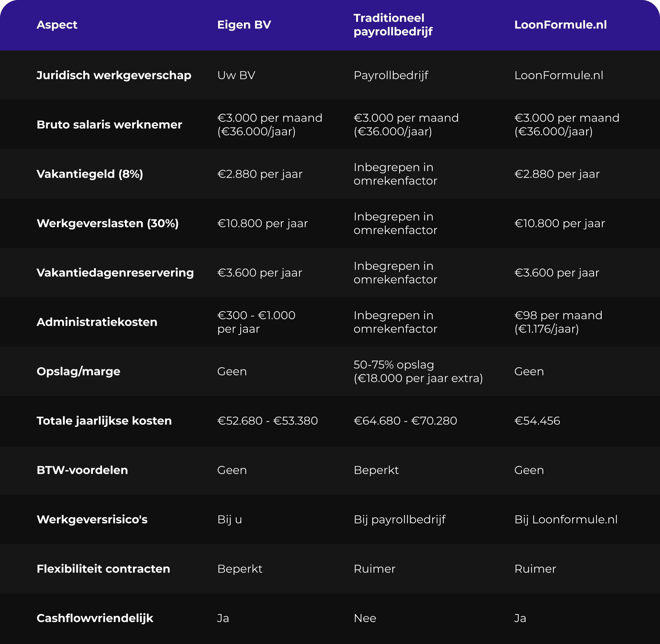Select the Cashflowvriendelijk row label
The image size is (660, 644).
(x=95, y=618)
